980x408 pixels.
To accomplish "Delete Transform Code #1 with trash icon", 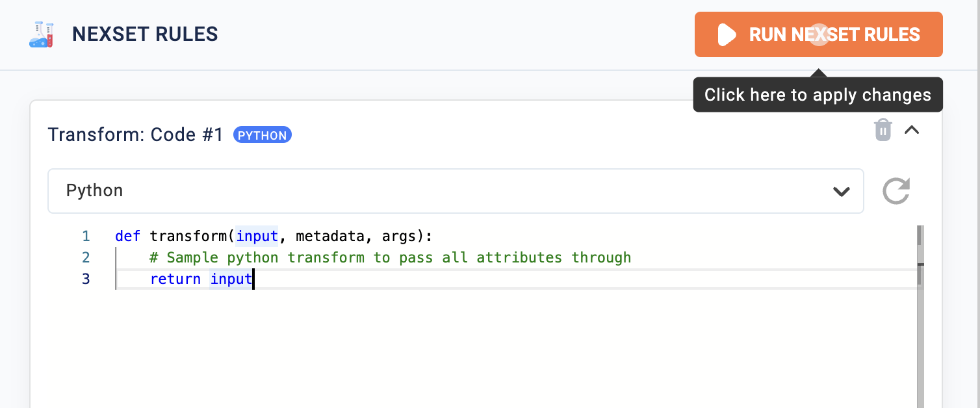I will [x=883, y=130].
